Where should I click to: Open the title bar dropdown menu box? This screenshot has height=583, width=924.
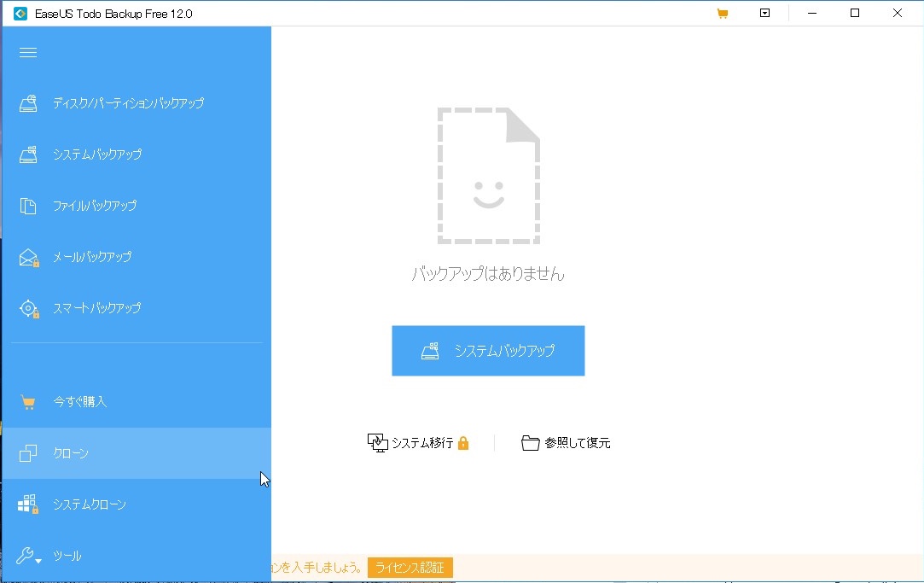(x=765, y=13)
